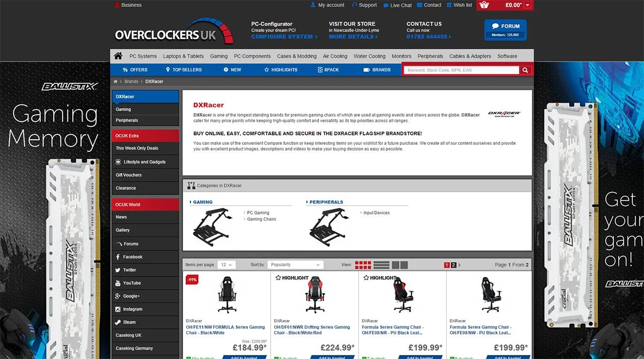Screen dimensions: 644x359
Task: Click in the keyword search field
Action: (462, 70)
